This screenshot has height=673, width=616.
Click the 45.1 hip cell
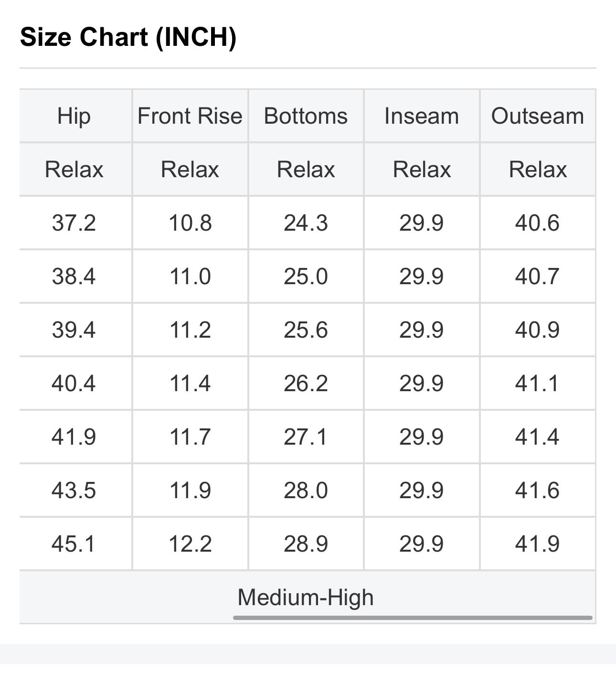tap(74, 544)
